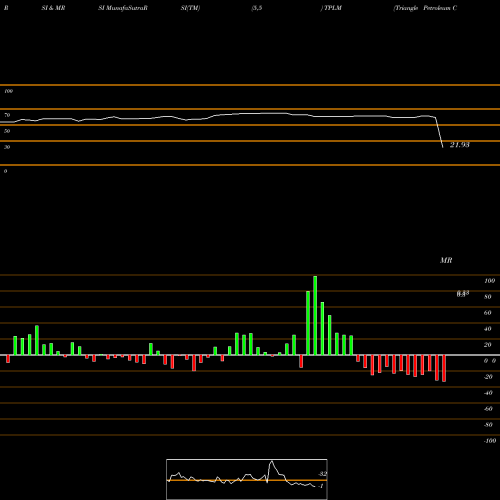Click the 21.93 RSI value label

(460, 145)
